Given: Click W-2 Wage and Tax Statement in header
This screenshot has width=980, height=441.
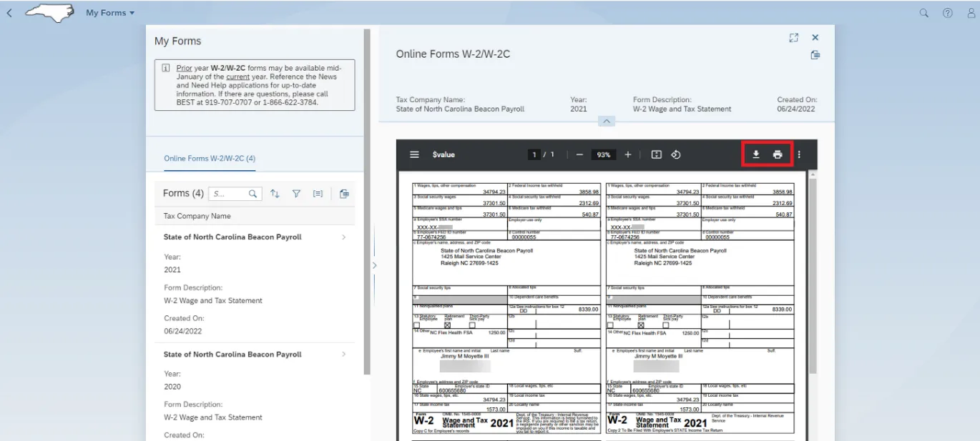Looking at the screenshot, I should point(682,109).
